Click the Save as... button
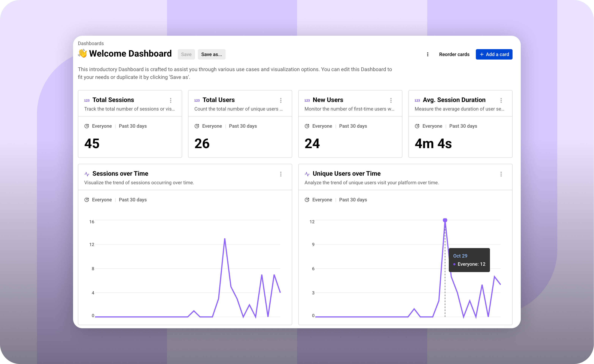 coord(211,54)
